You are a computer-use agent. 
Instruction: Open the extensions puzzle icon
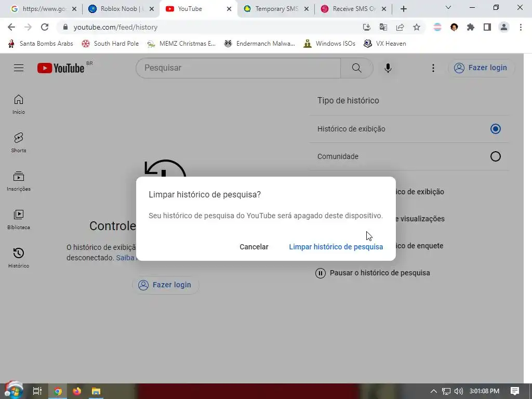tap(471, 27)
